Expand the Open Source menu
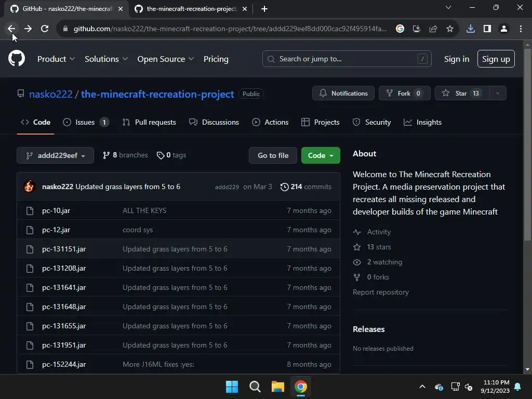 tap(166, 59)
